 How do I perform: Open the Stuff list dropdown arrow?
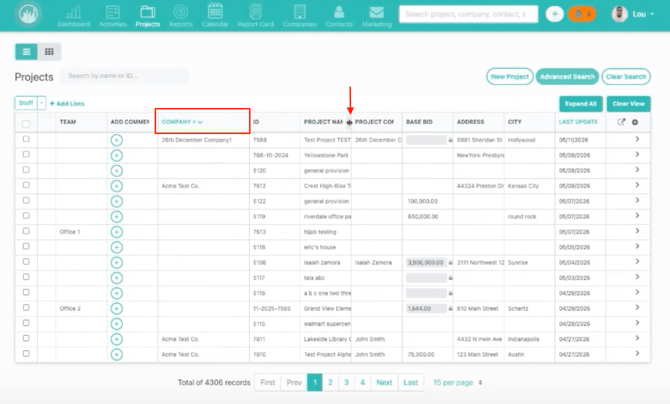tap(41, 103)
